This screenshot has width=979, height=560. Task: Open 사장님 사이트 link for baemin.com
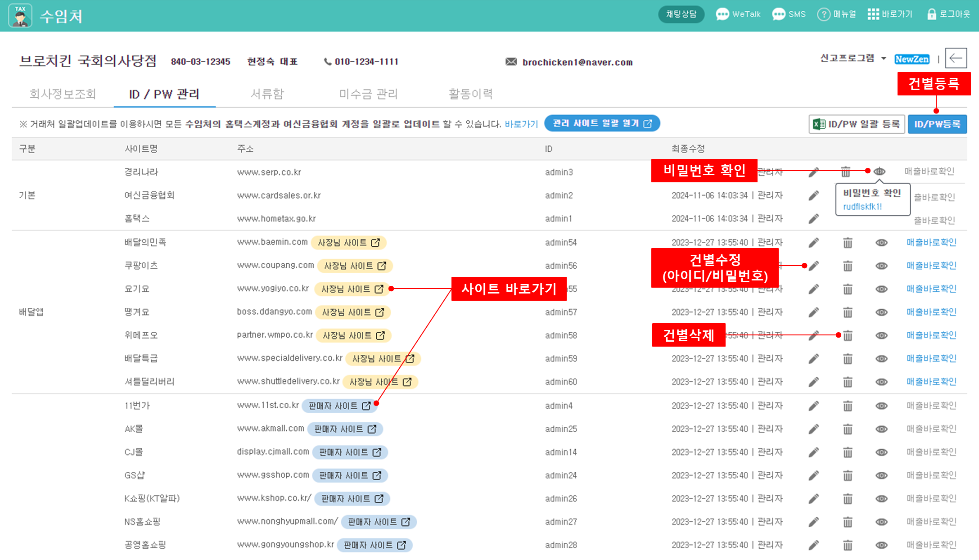point(349,243)
